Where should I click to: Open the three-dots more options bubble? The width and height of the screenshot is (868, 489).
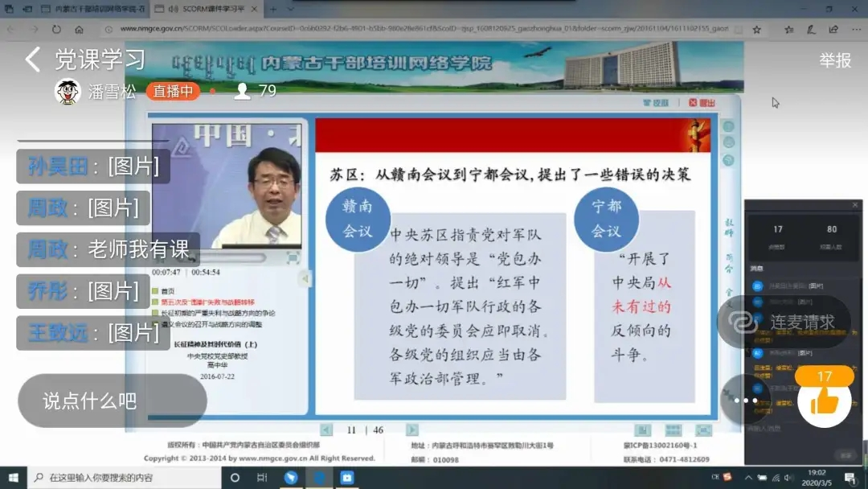(x=745, y=400)
